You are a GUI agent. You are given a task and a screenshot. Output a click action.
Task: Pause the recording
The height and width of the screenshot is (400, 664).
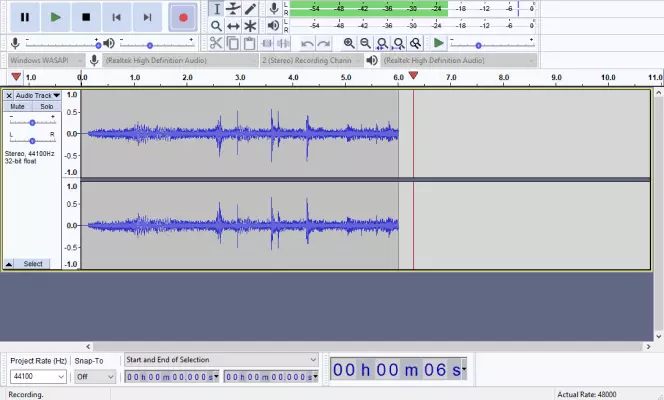(25, 17)
